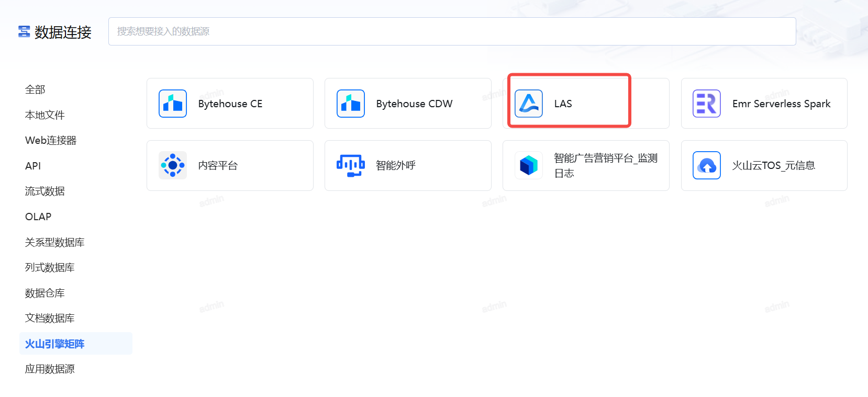The height and width of the screenshot is (397, 868).
Task: Click the 火山云TOS cloud upload icon
Action: [707, 165]
